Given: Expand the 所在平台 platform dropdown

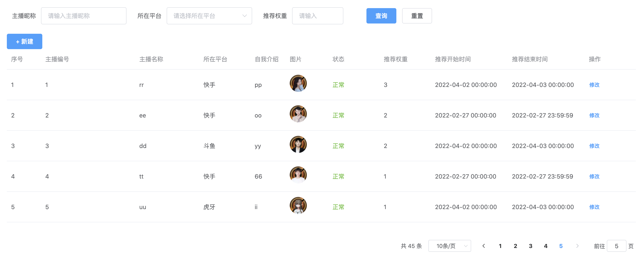Looking at the screenshot, I should (x=209, y=16).
